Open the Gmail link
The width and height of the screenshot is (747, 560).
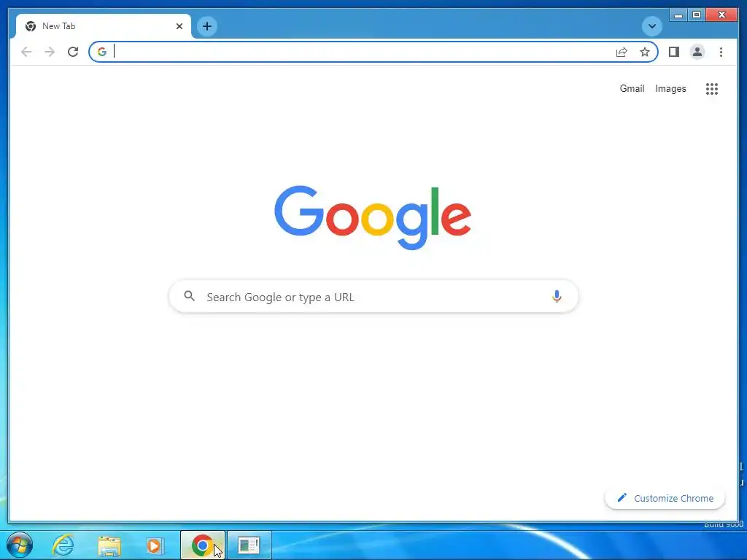point(632,88)
